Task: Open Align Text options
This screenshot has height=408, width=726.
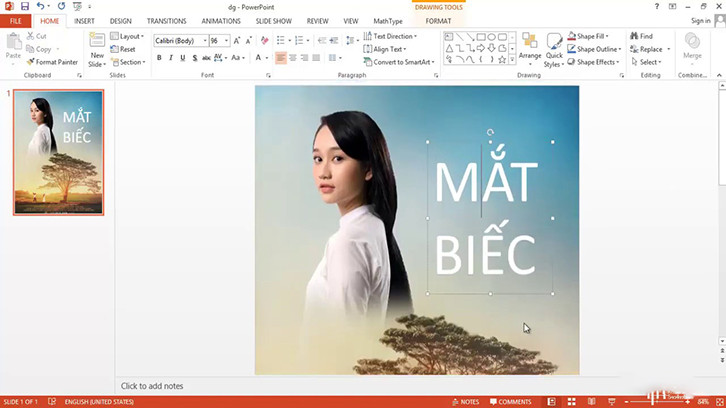Action: pos(385,49)
